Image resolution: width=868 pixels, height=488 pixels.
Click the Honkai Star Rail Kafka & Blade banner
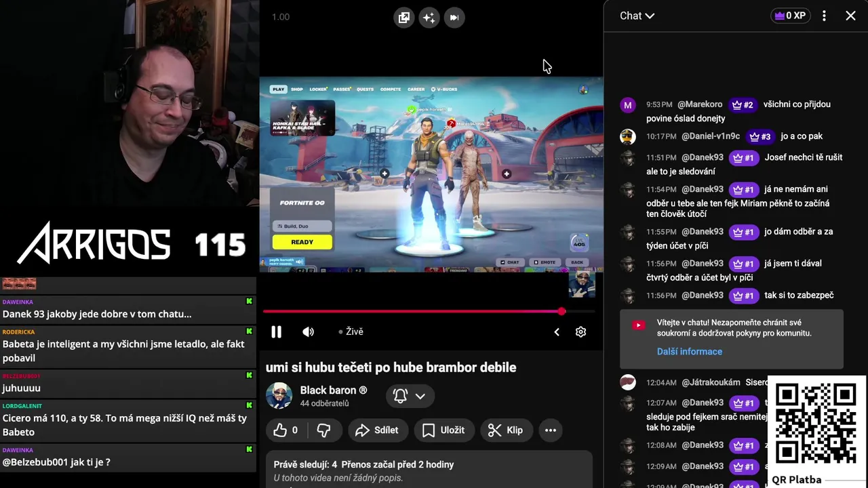[302, 119]
